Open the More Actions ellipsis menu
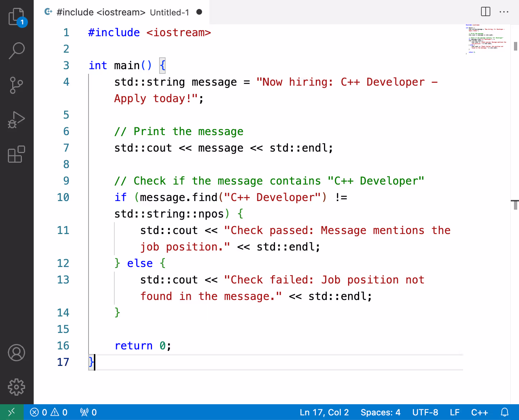519x420 pixels. 504,12
